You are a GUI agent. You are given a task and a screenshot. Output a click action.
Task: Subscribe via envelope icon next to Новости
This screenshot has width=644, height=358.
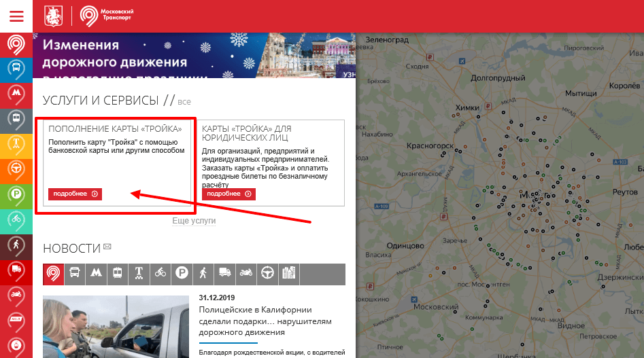[x=107, y=247]
